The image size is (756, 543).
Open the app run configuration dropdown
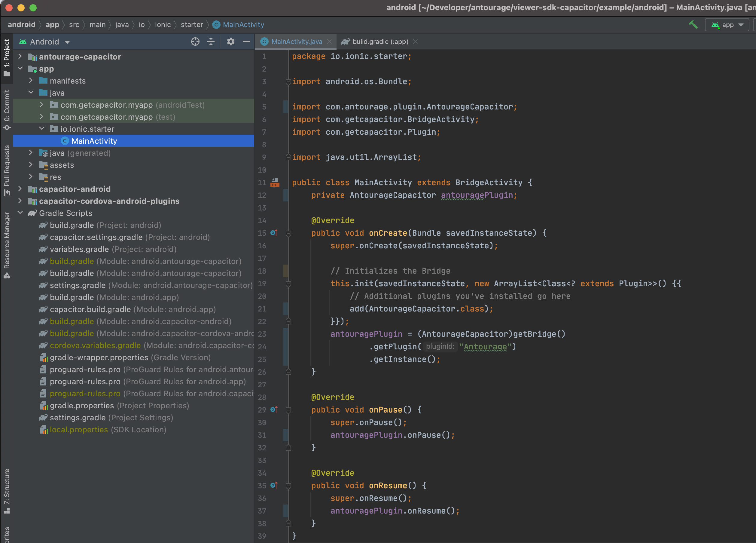tap(727, 25)
